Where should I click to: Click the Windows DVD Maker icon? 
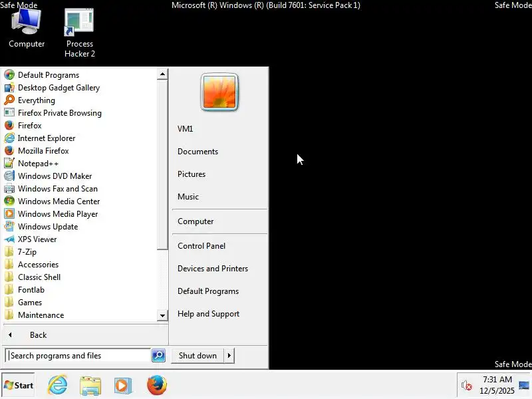[9, 176]
